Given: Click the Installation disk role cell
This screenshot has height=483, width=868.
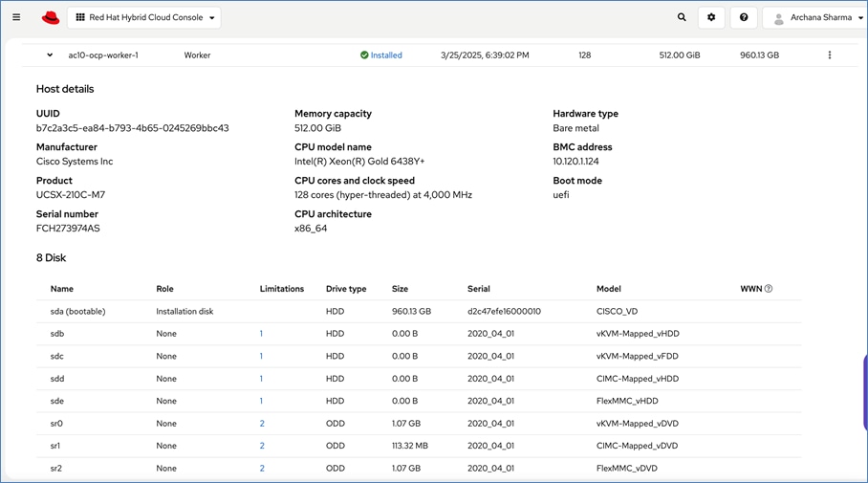Looking at the screenshot, I should pyautogui.click(x=184, y=311).
